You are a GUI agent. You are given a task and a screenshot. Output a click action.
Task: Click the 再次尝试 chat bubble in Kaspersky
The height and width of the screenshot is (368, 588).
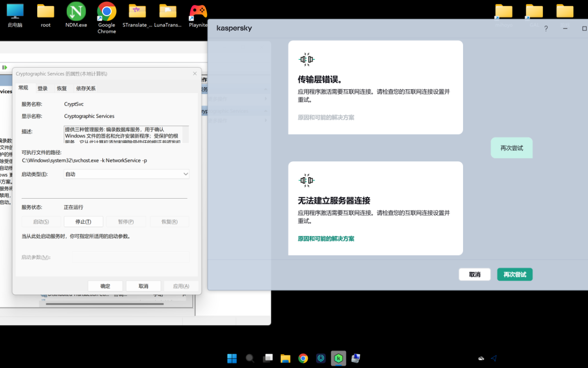pyautogui.click(x=512, y=148)
